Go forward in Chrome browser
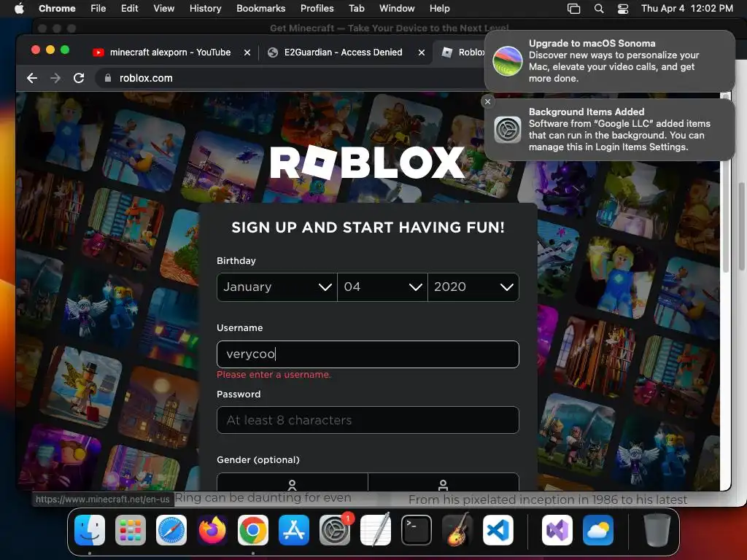 click(x=55, y=78)
